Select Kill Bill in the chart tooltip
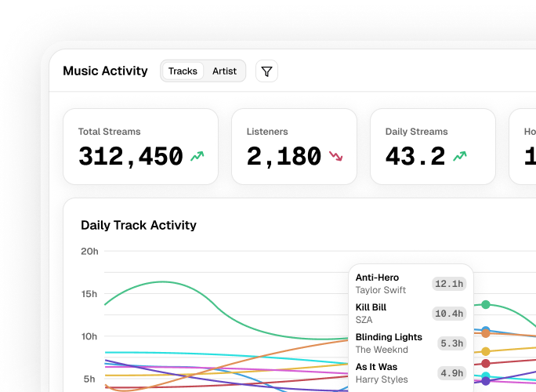This screenshot has height=392, width=536. [x=371, y=307]
